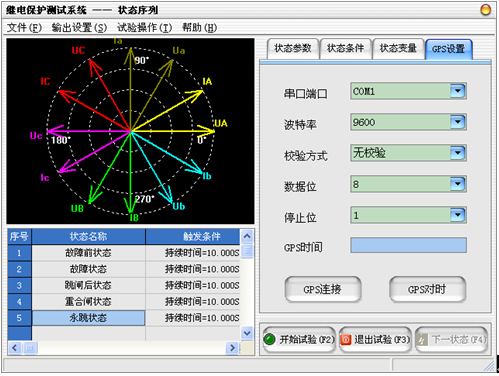Open the 输出设置(S) menu
This screenshot has width=499, height=376.
pyautogui.click(x=79, y=28)
